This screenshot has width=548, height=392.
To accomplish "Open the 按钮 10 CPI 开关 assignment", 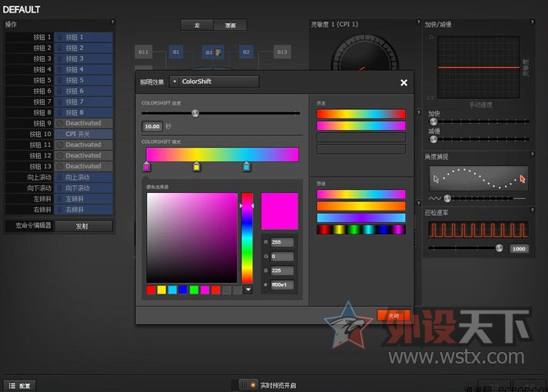I will point(83,134).
